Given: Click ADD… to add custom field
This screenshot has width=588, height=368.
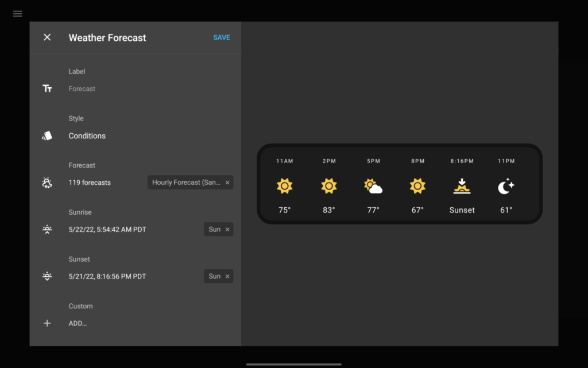Looking at the screenshot, I should (x=78, y=323).
